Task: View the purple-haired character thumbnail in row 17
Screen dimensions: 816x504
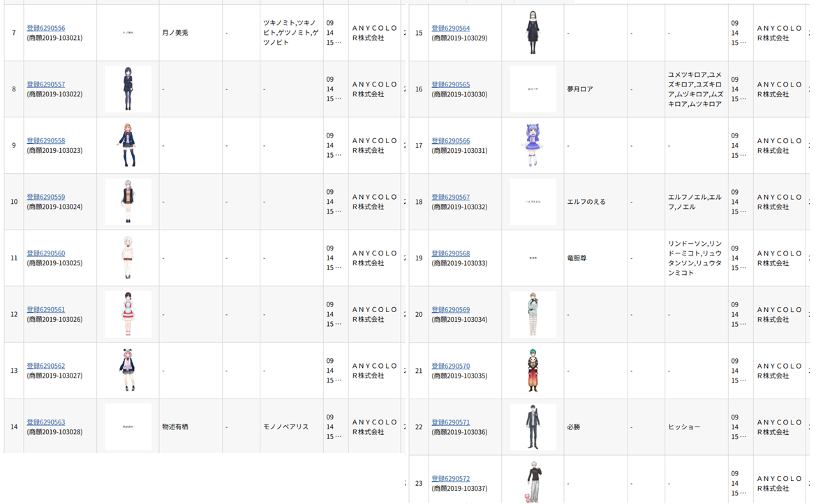Action: (533, 145)
